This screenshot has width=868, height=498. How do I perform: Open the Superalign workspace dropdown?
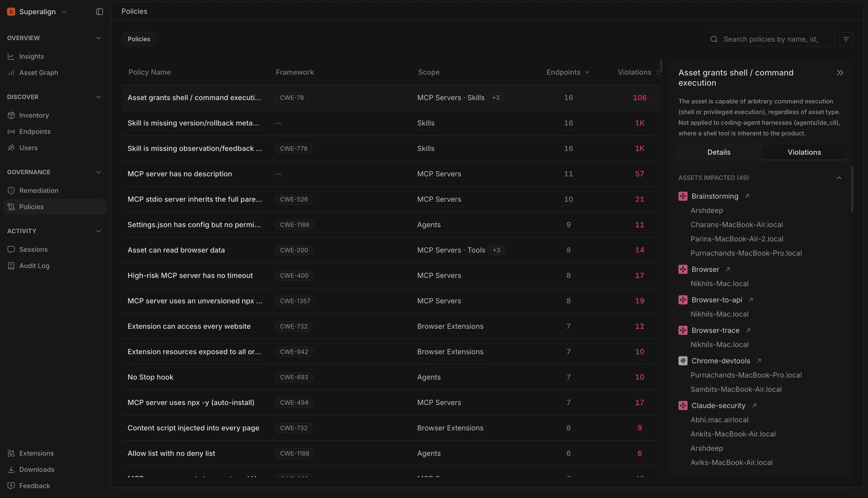click(x=37, y=12)
